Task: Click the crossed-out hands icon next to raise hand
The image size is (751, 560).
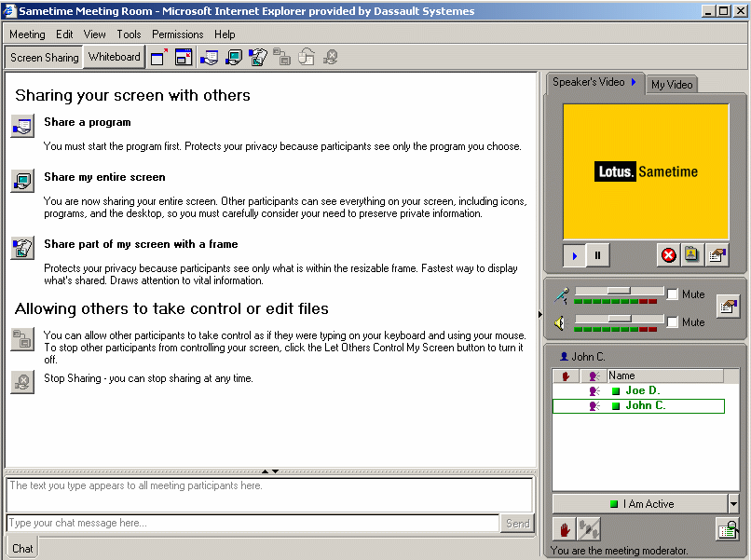Action: (x=589, y=529)
